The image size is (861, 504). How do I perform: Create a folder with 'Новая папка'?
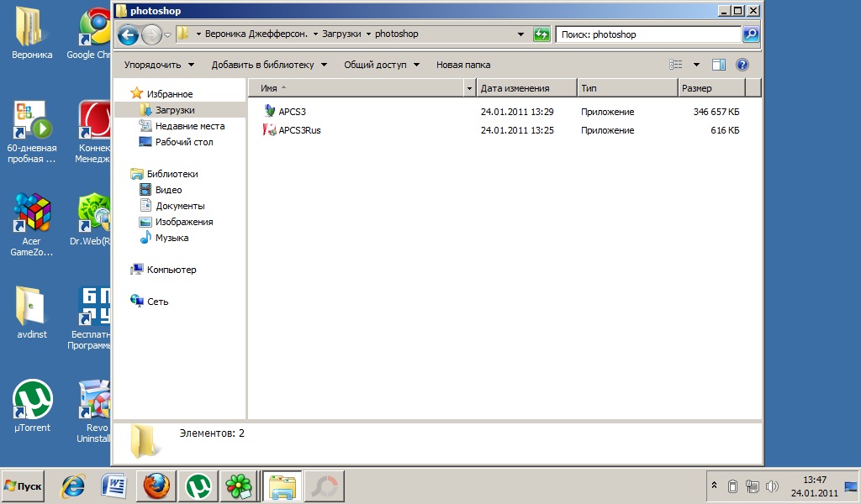point(463,65)
